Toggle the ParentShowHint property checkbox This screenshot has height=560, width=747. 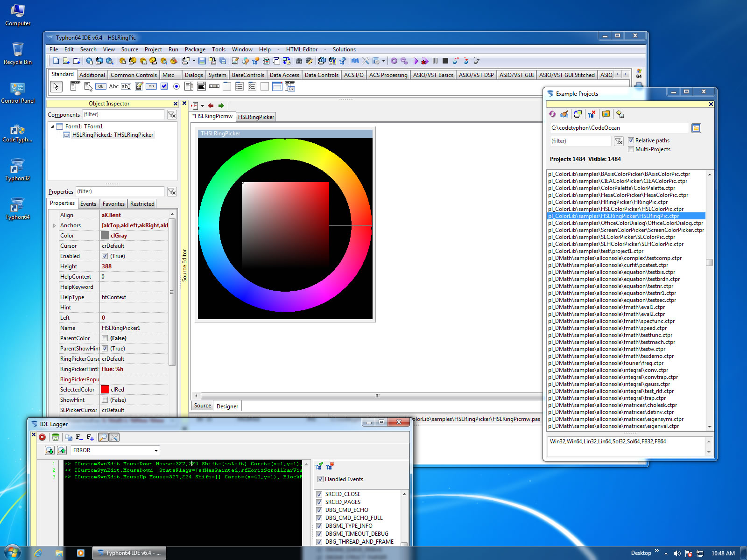(x=105, y=349)
